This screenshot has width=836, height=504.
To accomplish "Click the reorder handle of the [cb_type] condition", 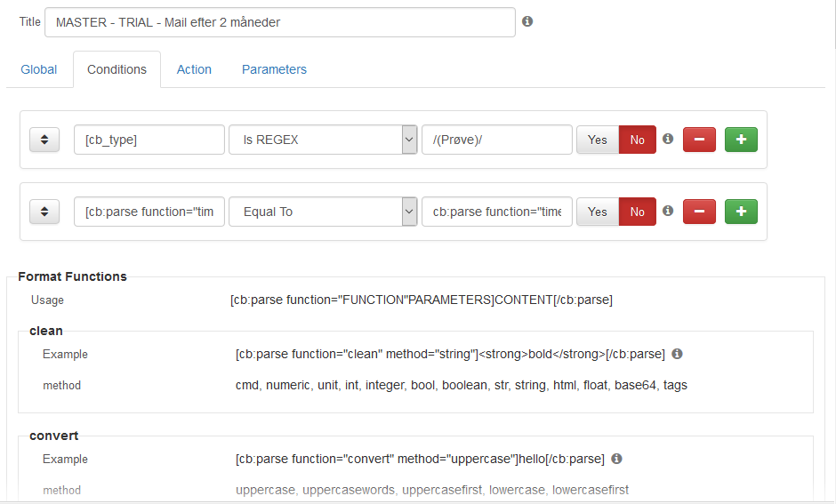I will tap(44, 140).
